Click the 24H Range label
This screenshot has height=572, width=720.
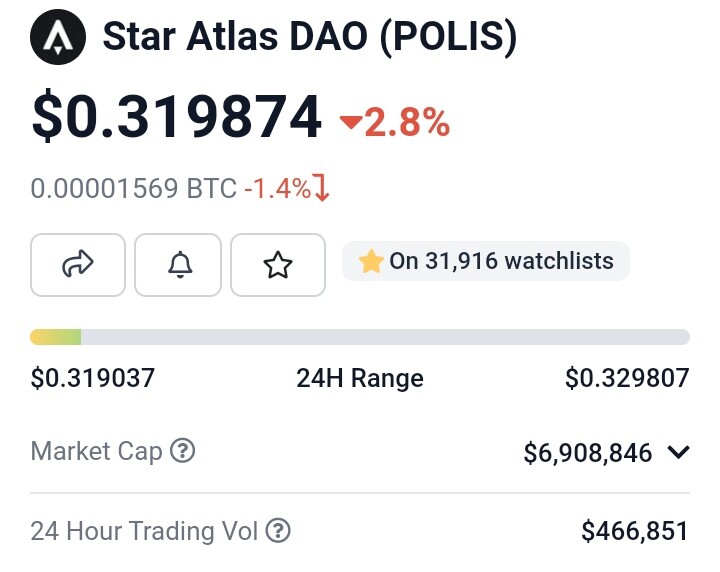360,379
